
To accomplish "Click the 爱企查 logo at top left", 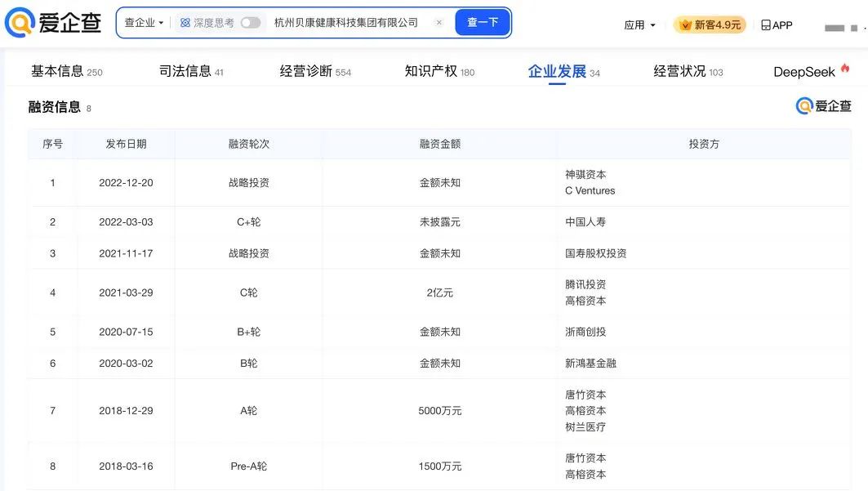I will point(53,22).
